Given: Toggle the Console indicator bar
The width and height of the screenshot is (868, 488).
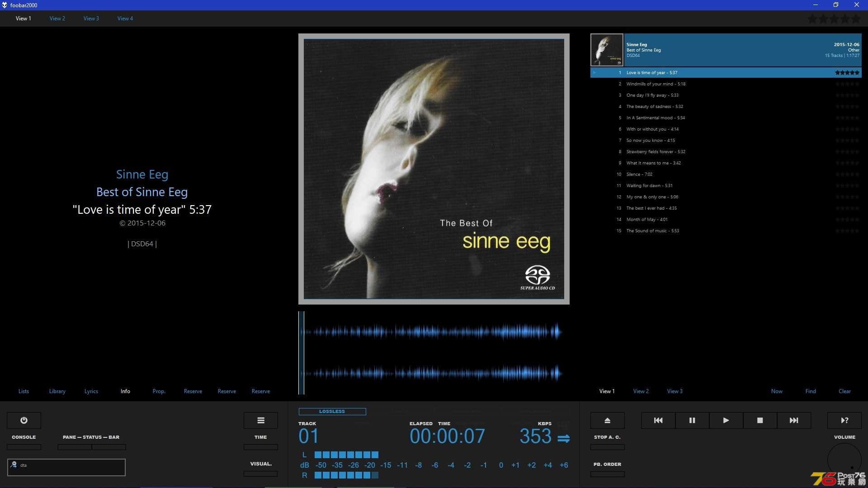Looking at the screenshot, I should click(24, 447).
